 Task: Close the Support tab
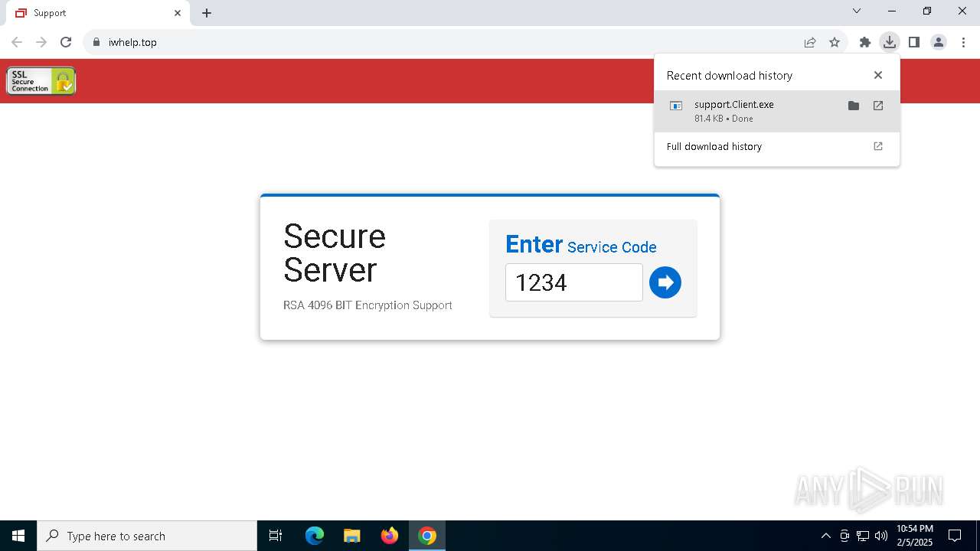tap(178, 13)
